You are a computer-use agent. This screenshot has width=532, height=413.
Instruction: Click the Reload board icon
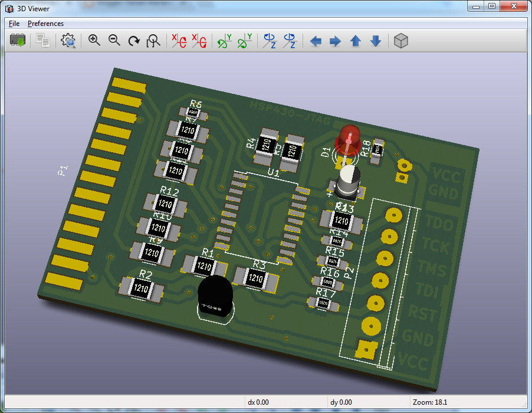[18, 41]
